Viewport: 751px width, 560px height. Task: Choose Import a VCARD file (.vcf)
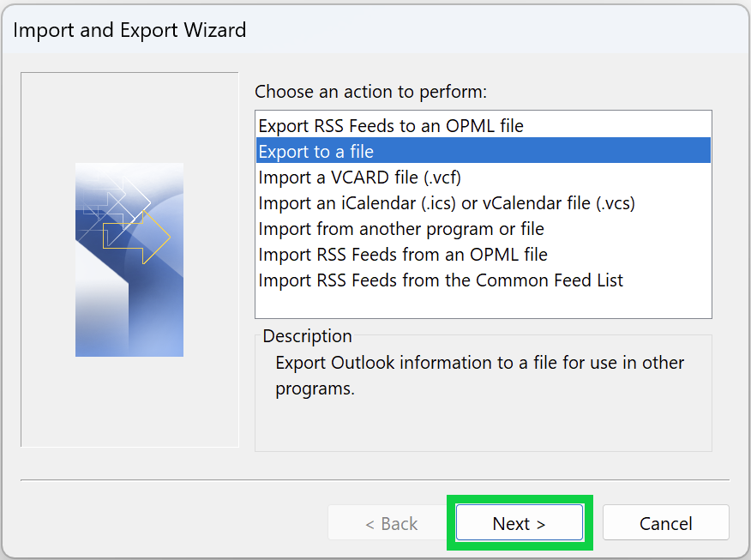(x=361, y=178)
